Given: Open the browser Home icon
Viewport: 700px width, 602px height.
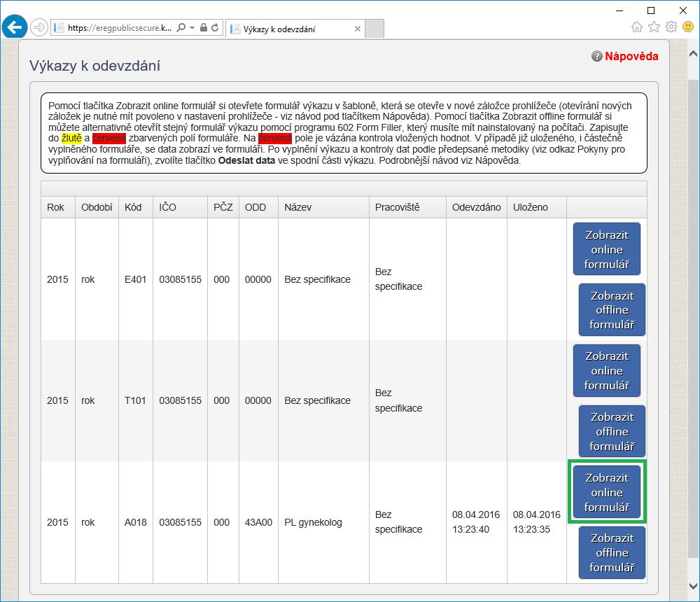Looking at the screenshot, I should 637,27.
